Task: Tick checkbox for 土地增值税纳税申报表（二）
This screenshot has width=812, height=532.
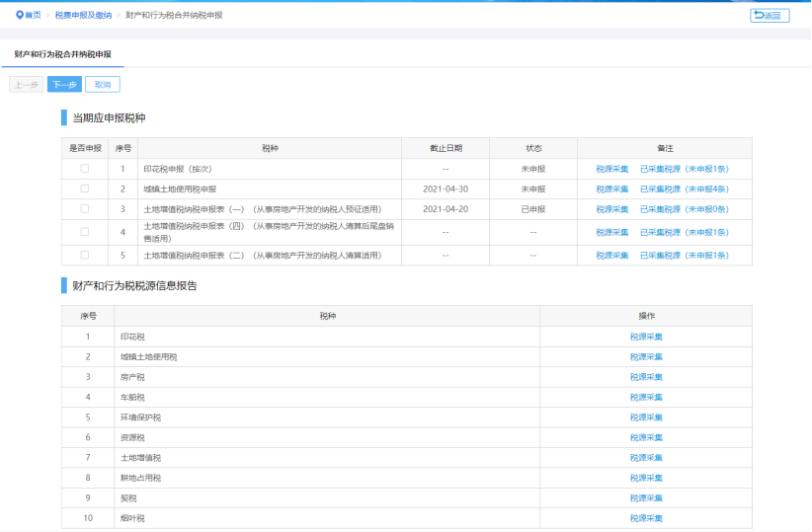Action: 85,255
